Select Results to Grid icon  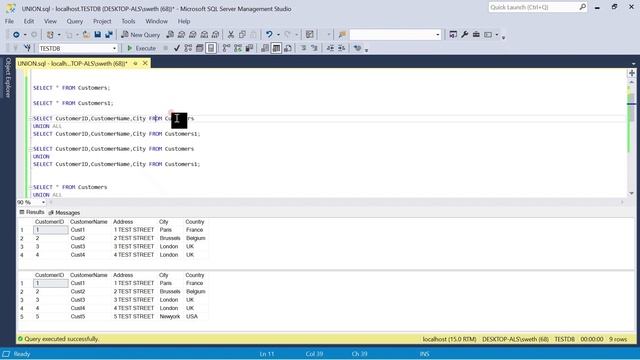[276, 49]
